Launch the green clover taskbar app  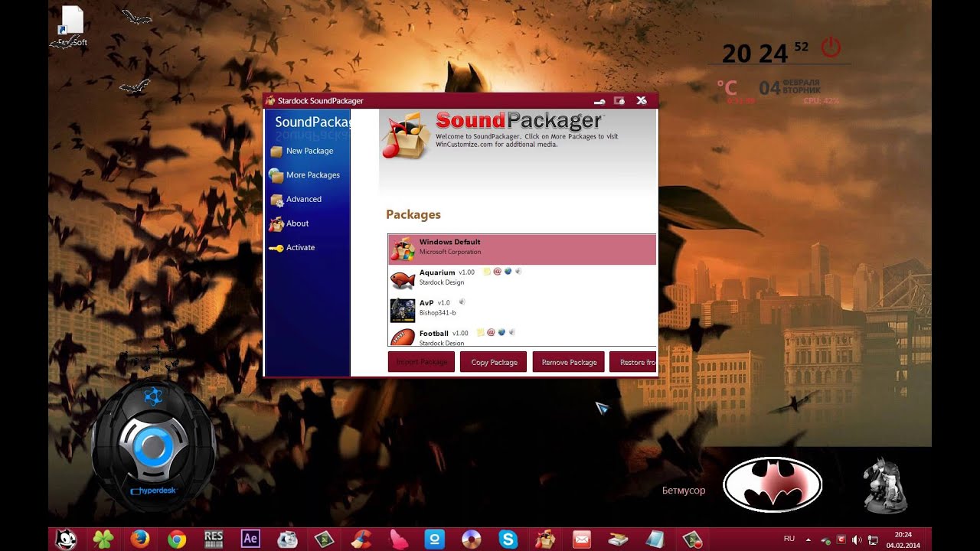[x=103, y=539]
